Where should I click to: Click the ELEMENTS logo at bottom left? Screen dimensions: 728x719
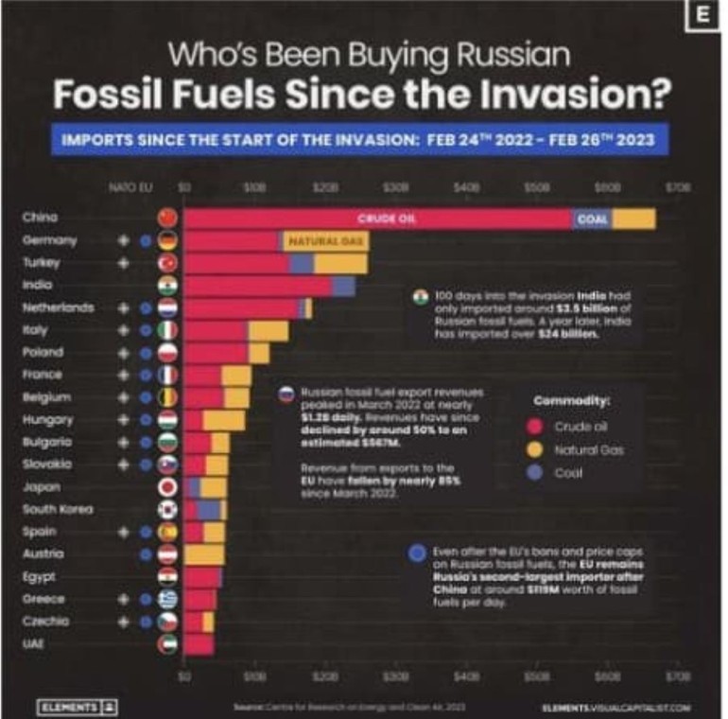coord(77,708)
